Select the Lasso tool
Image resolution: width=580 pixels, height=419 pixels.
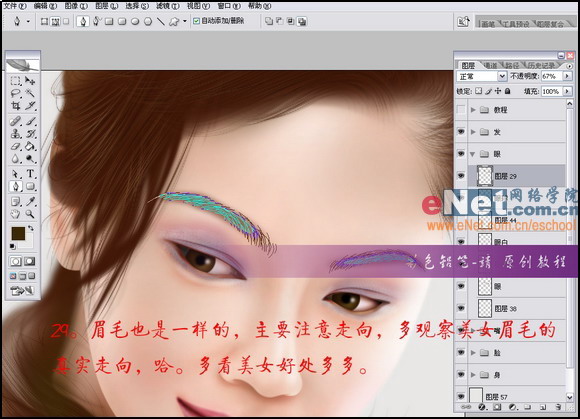[x=16, y=93]
